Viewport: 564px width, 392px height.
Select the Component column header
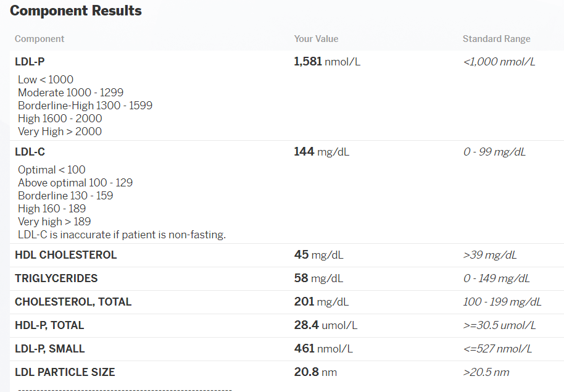pyautogui.click(x=39, y=39)
